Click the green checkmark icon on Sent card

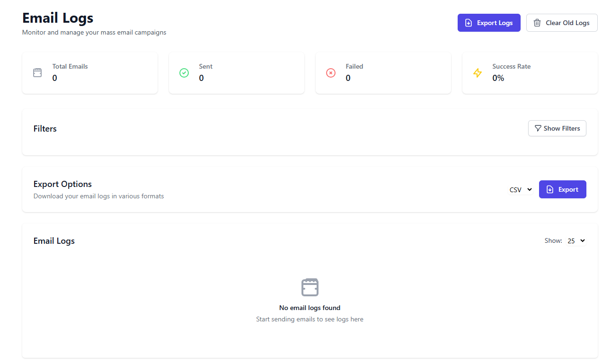point(184,73)
